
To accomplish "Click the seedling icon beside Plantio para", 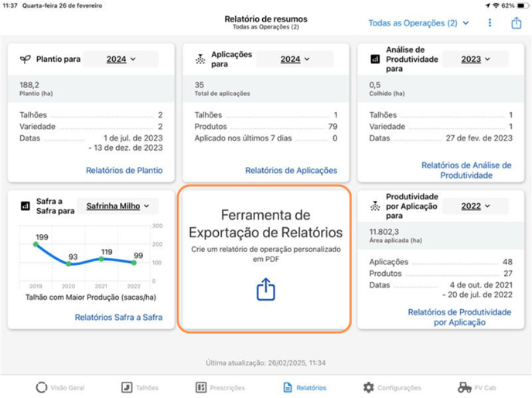I will pos(25,60).
